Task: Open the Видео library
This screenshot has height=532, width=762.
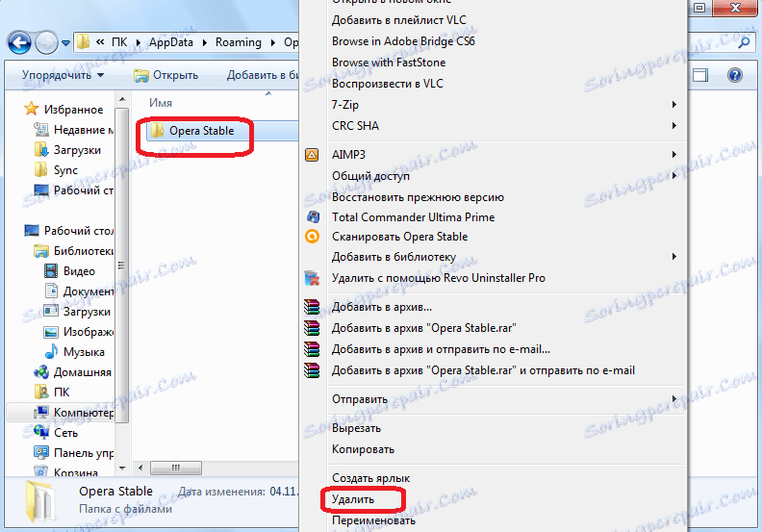Action: tap(69, 271)
